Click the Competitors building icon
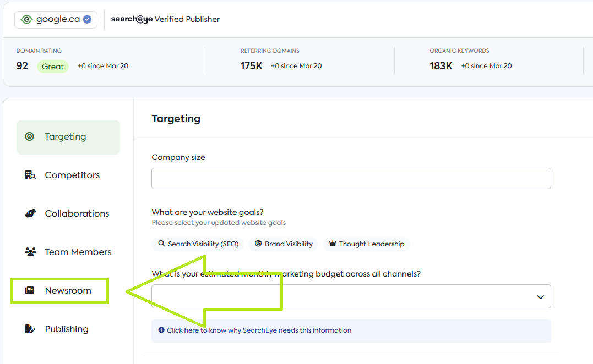 30,175
